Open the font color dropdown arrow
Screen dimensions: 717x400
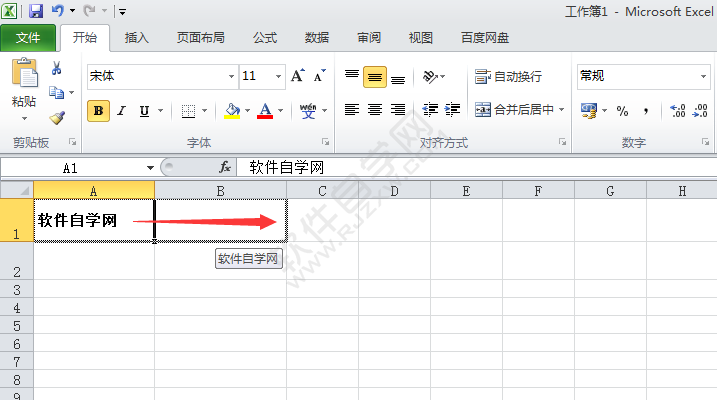(280, 111)
